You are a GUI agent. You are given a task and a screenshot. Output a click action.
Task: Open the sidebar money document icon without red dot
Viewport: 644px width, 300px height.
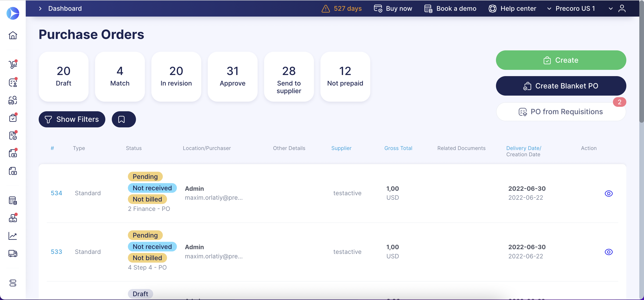tap(13, 171)
